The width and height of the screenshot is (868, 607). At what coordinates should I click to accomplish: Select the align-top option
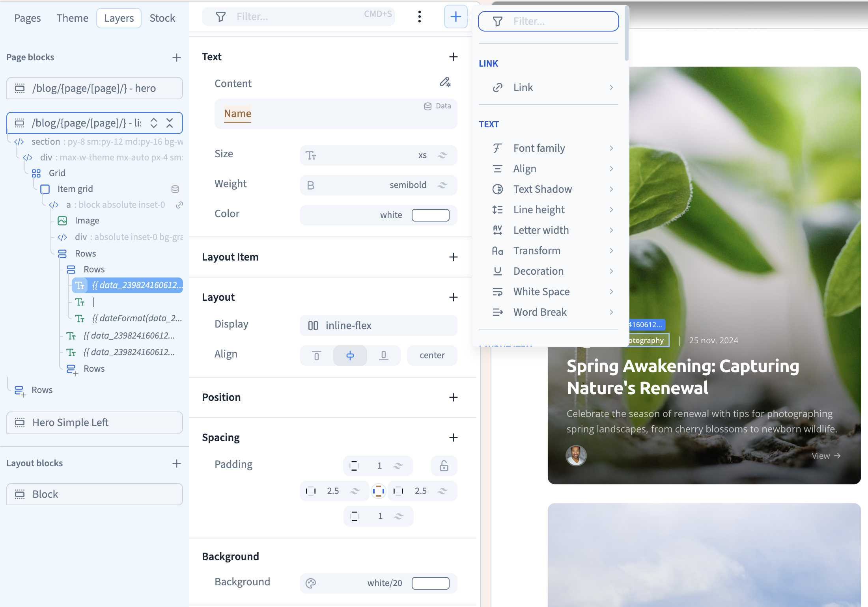pyautogui.click(x=316, y=356)
